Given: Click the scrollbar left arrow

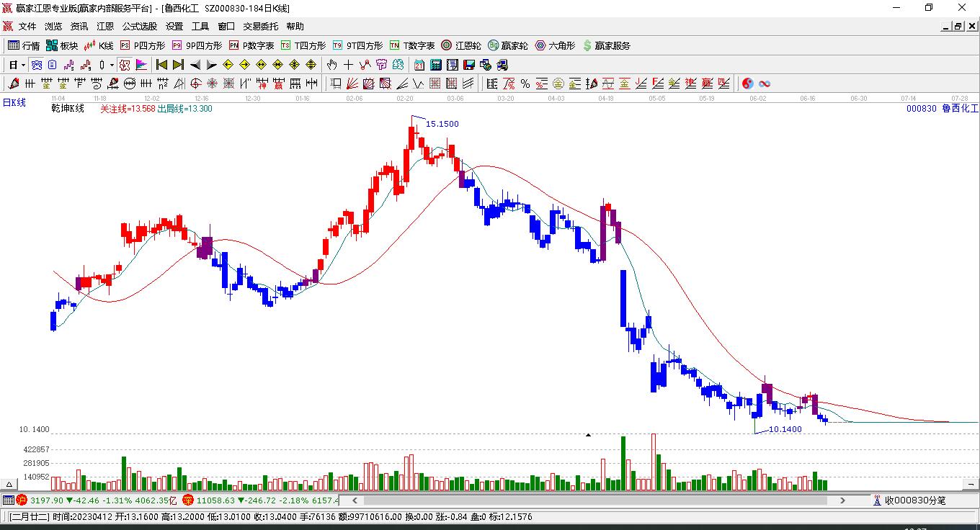Looking at the screenshot, I should click(353, 500).
